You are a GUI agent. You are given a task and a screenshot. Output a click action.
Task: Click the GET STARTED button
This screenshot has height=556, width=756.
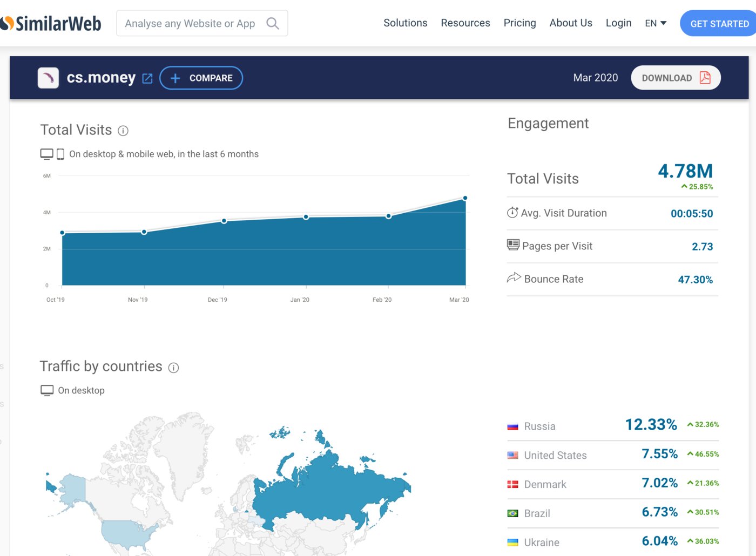click(x=718, y=23)
